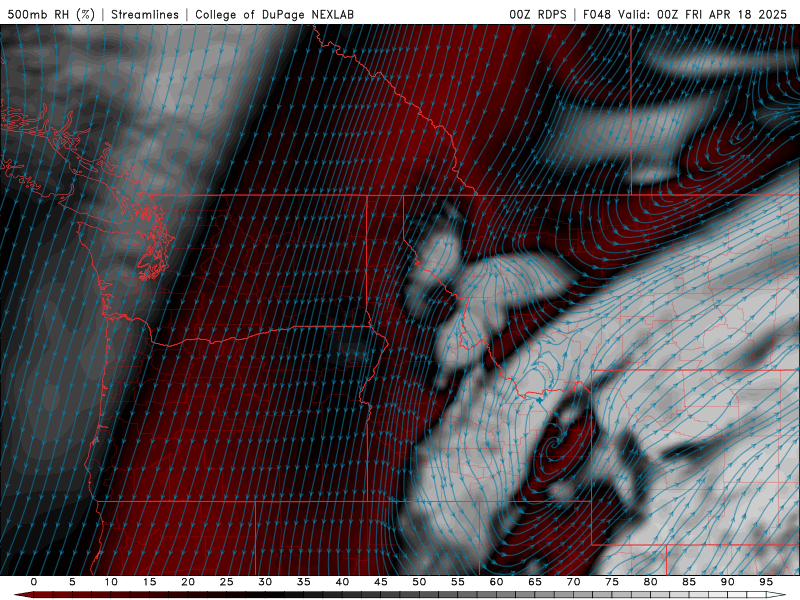Click the colorbar label '60'
The width and height of the screenshot is (800, 600).
pos(496,582)
